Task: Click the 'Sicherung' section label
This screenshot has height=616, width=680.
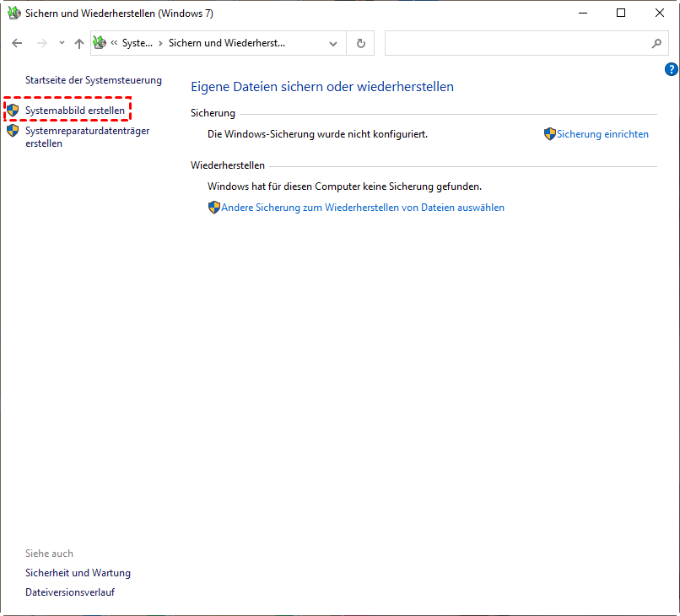Action: [x=213, y=113]
